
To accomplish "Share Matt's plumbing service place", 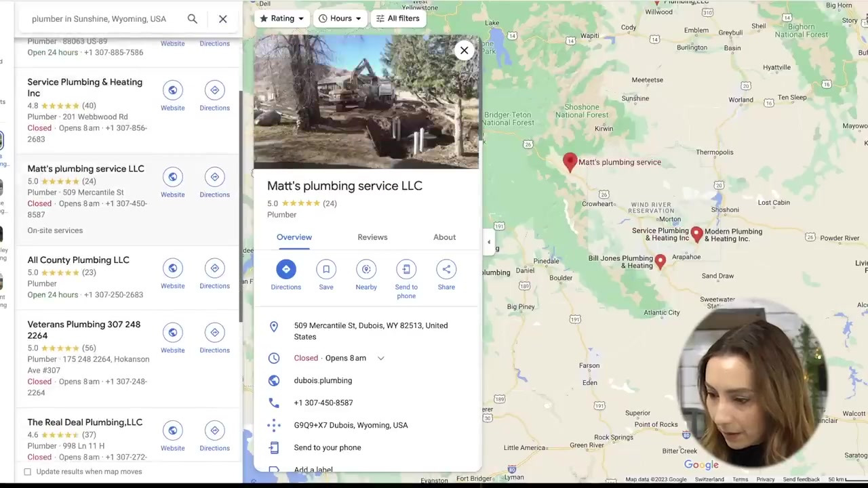I will (446, 269).
